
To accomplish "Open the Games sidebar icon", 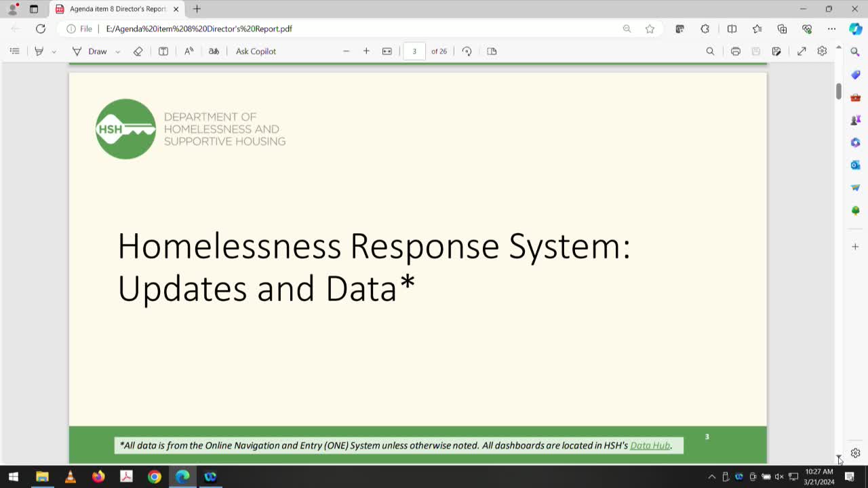I will 855,120.
